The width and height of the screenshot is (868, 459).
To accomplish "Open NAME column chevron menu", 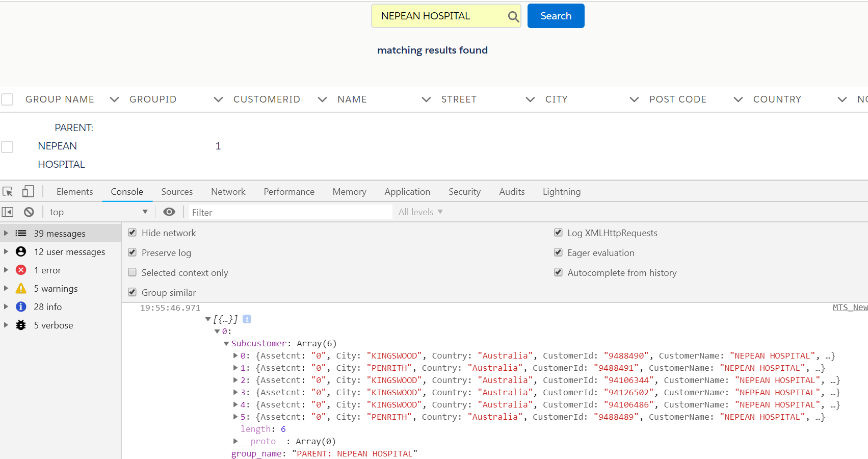I will click(x=427, y=99).
